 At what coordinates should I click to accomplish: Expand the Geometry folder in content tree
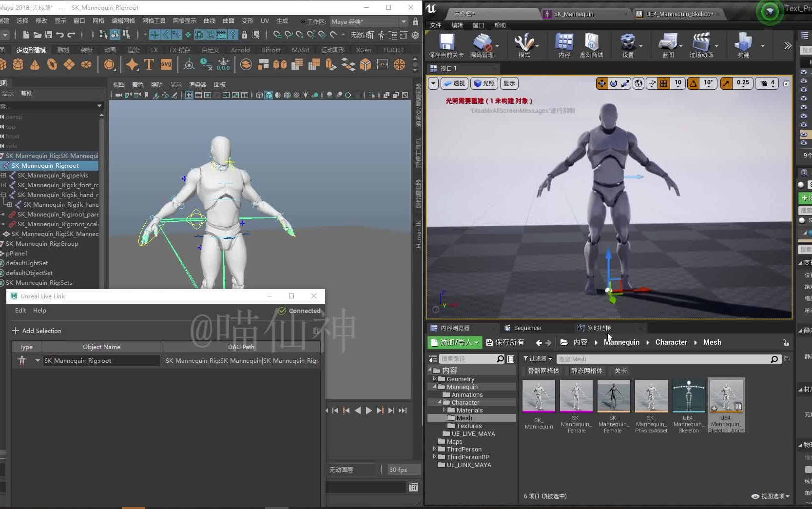[434, 379]
